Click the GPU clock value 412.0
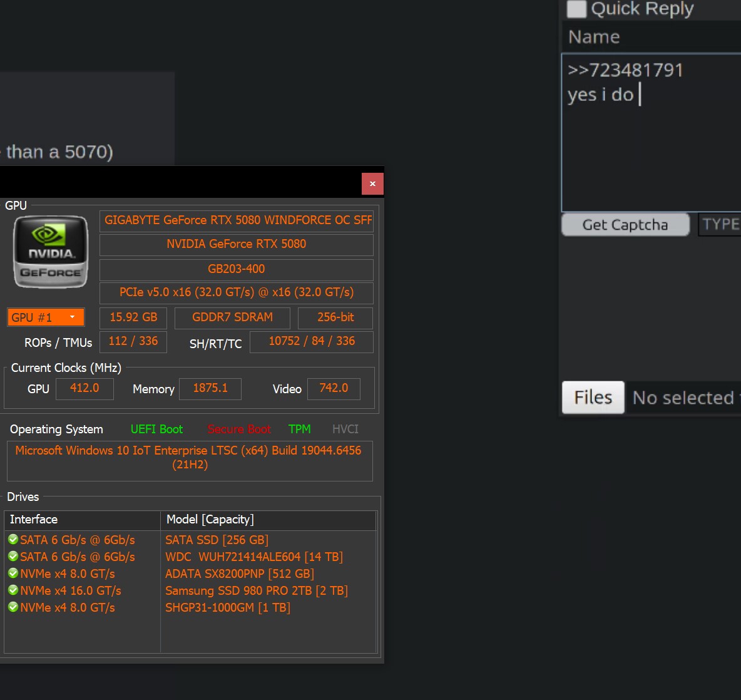The width and height of the screenshot is (741, 700). (84, 389)
